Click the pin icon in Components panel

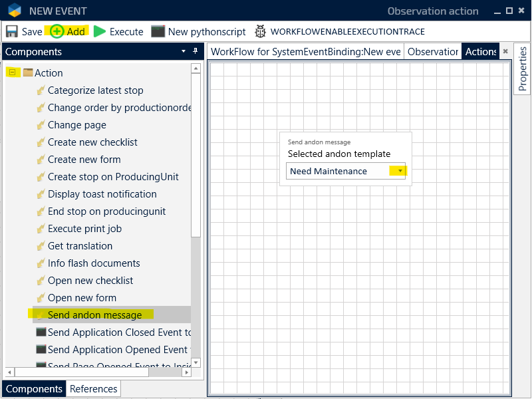tap(196, 51)
